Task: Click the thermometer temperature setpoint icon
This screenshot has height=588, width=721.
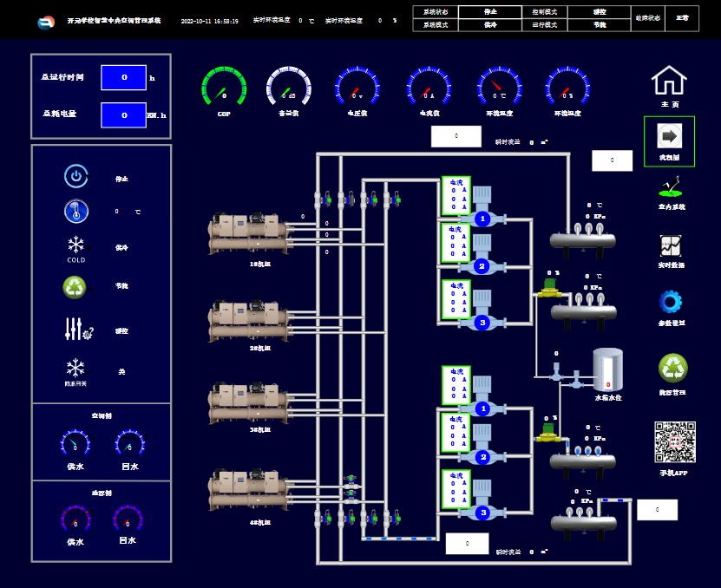Action: (76, 211)
